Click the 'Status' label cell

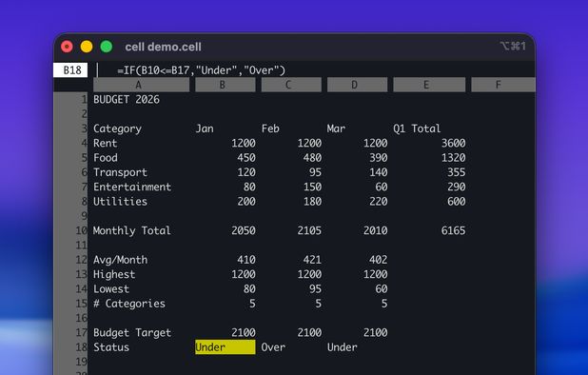click(111, 347)
